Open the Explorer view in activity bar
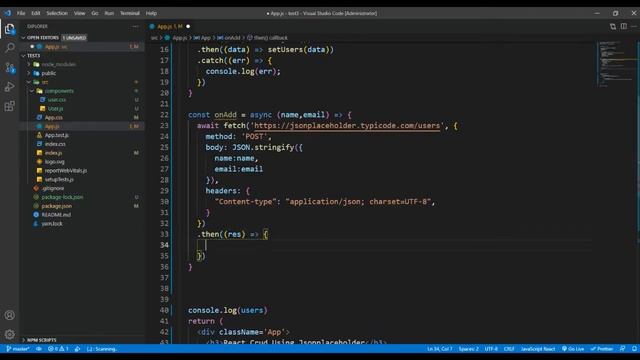The height and width of the screenshot is (360, 640). tap(9, 29)
